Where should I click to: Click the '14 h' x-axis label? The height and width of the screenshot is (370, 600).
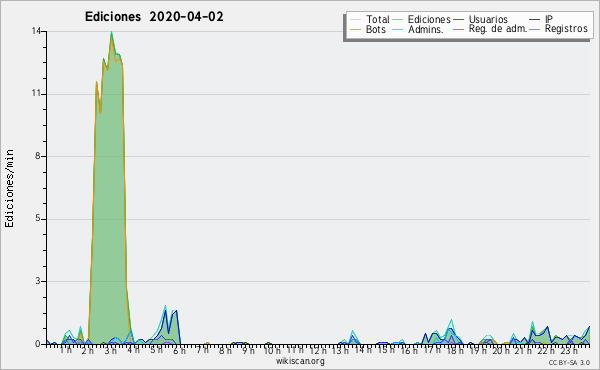(363, 350)
